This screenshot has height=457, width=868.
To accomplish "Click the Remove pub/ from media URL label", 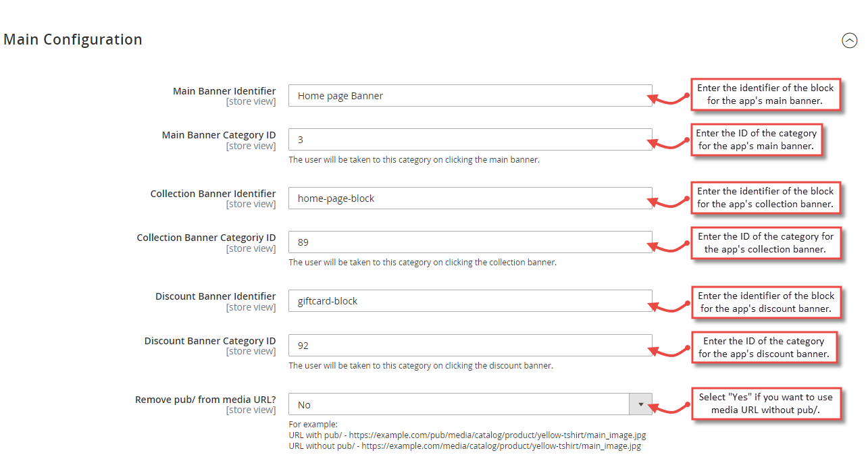I will pyautogui.click(x=205, y=400).
